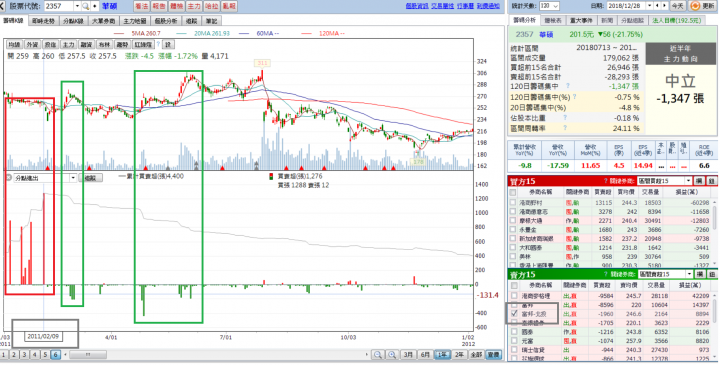Click the last small button in 買方15 header

click(711, 181)
